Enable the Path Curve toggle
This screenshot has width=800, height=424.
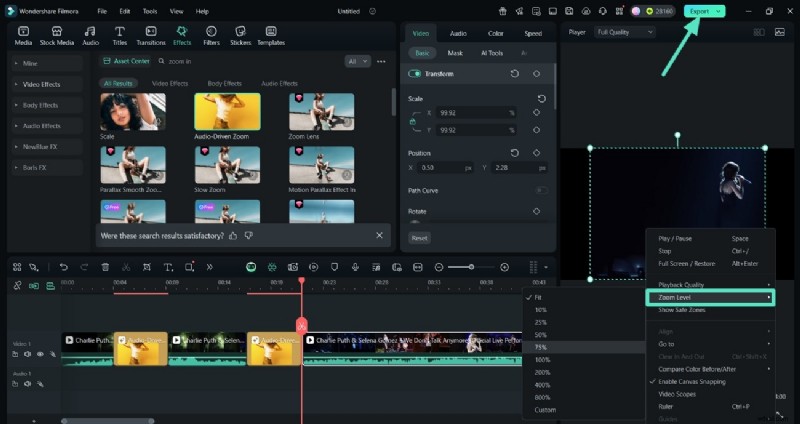pos(540,190)
